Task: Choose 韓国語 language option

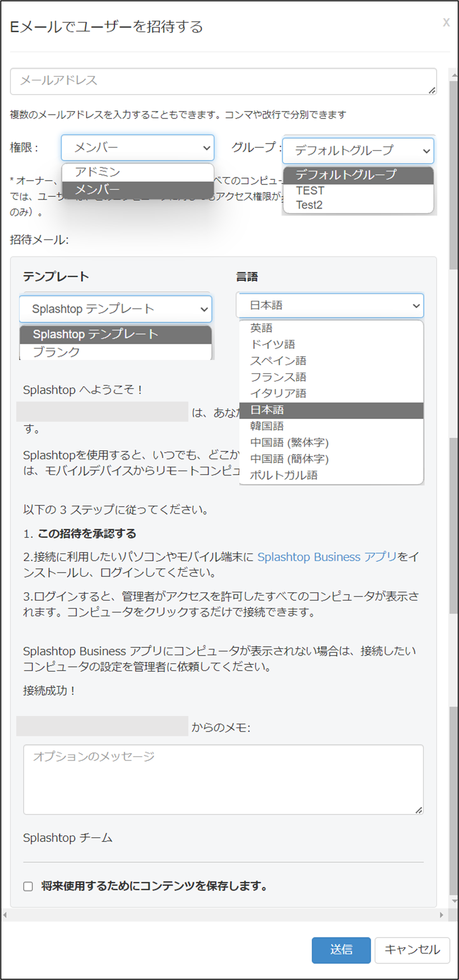Action: tap(267, 426)
